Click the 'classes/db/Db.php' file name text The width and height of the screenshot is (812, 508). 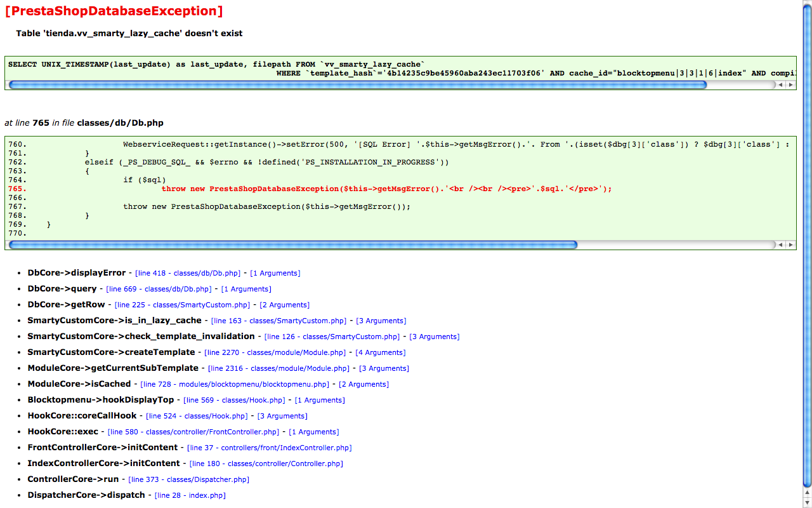tap(120, 123)
